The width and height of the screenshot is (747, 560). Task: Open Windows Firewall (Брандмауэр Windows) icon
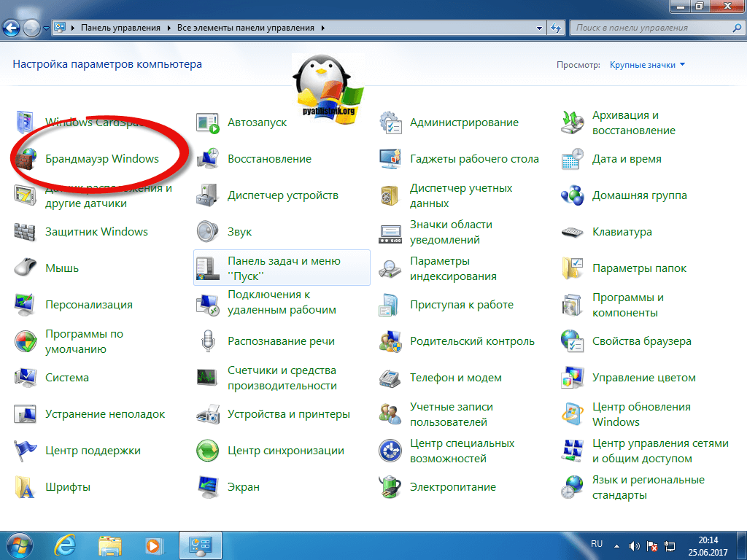pyautogui.click(x=26, y=159)
